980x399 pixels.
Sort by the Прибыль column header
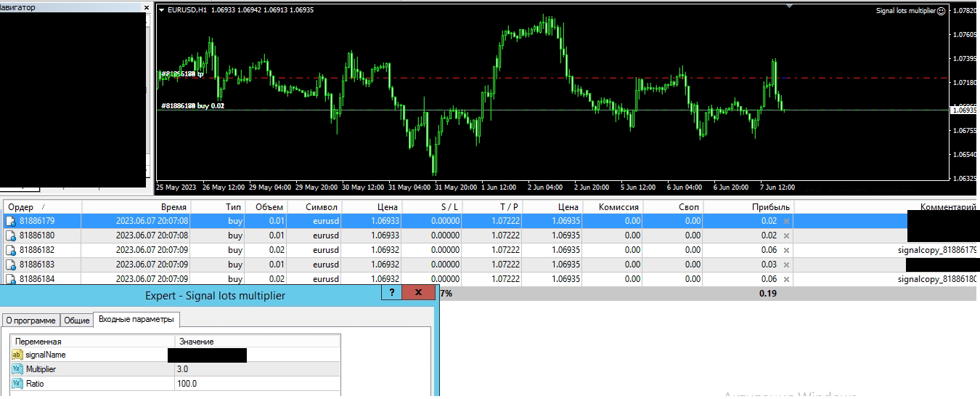coord(770,207)
